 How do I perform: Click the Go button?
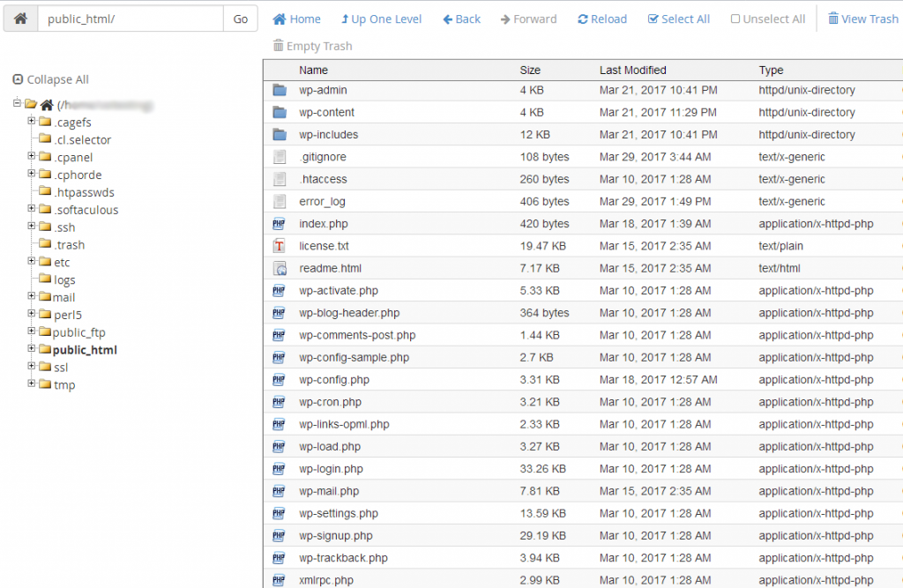(240, 19)
